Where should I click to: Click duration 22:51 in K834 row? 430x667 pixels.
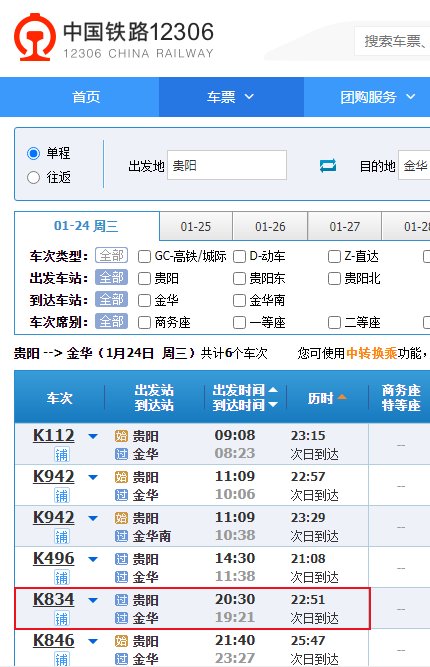coord(308,599)
